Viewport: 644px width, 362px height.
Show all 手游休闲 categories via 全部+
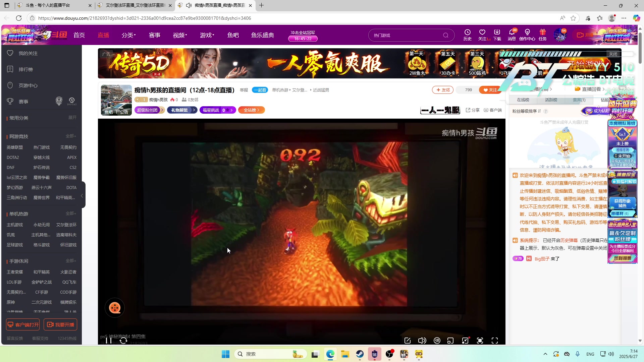71,261
